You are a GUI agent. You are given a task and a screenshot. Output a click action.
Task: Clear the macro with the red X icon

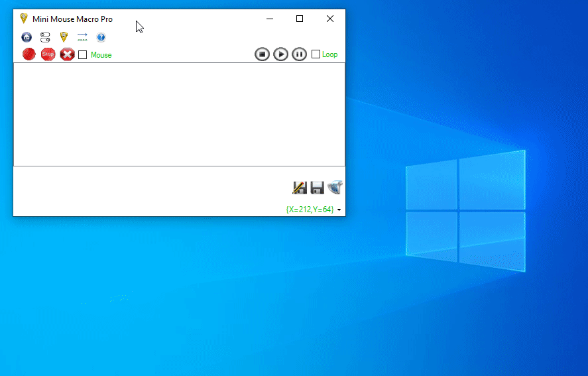[x=67, y=54]
